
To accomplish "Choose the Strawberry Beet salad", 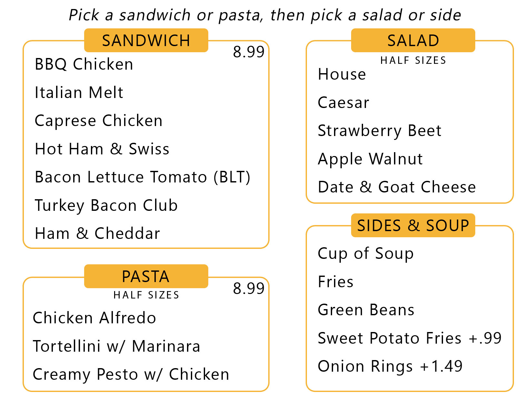I will [x=379, y=131].
